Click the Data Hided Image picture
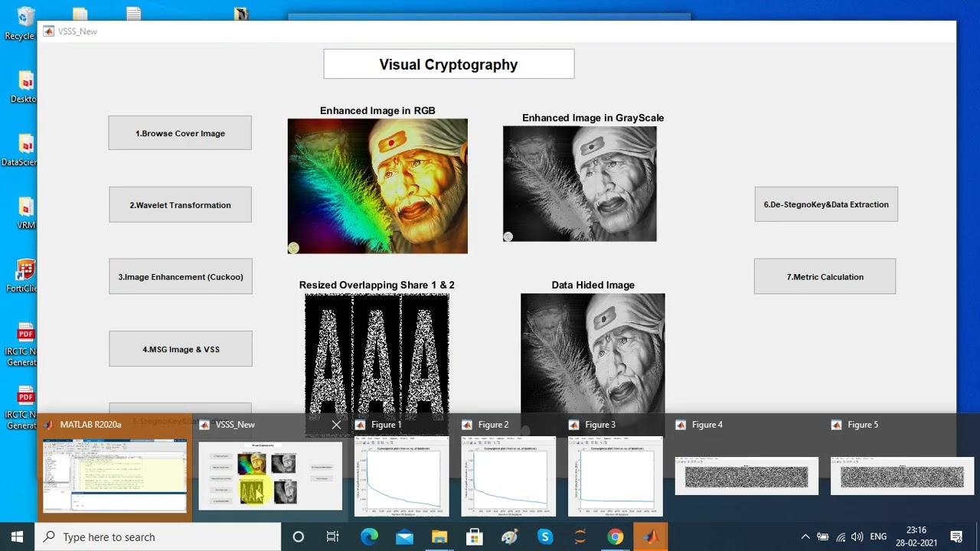The width and height of the screenshot is (980, 551). pyautogui.click(x=593, y=354)
